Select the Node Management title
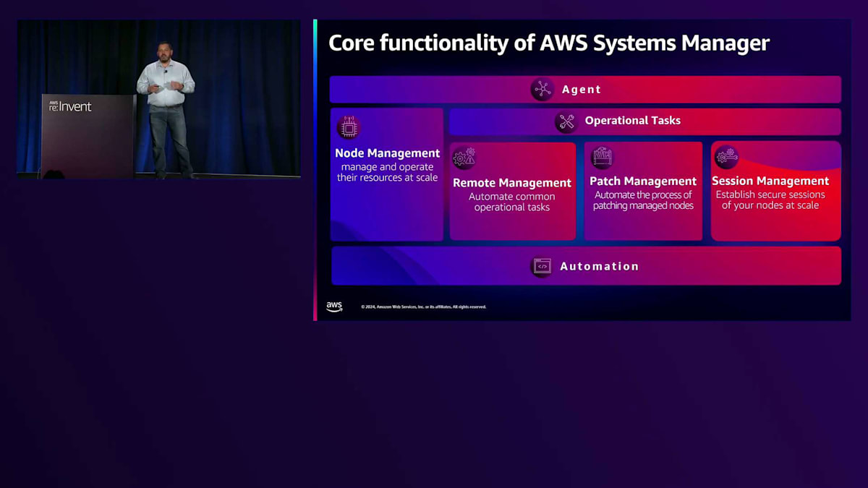868x488 pixels. point(387,153)
